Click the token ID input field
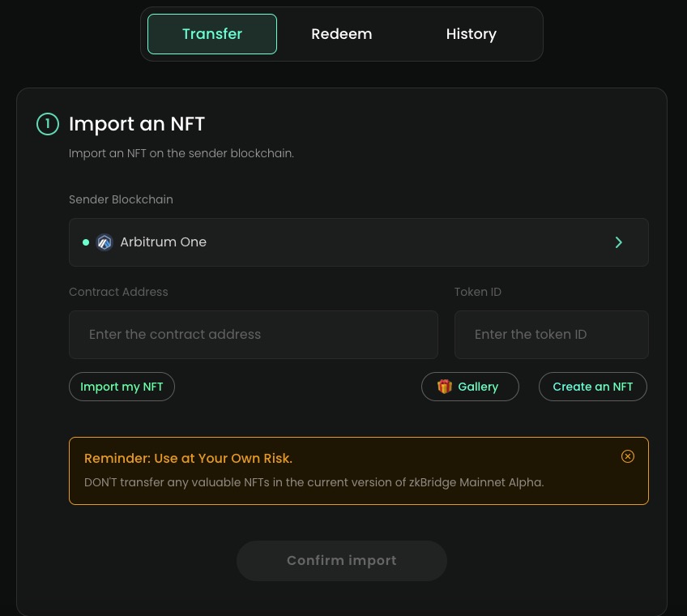Screen dimensions: 687x616 pyautogui.click(x=551, y=335)
